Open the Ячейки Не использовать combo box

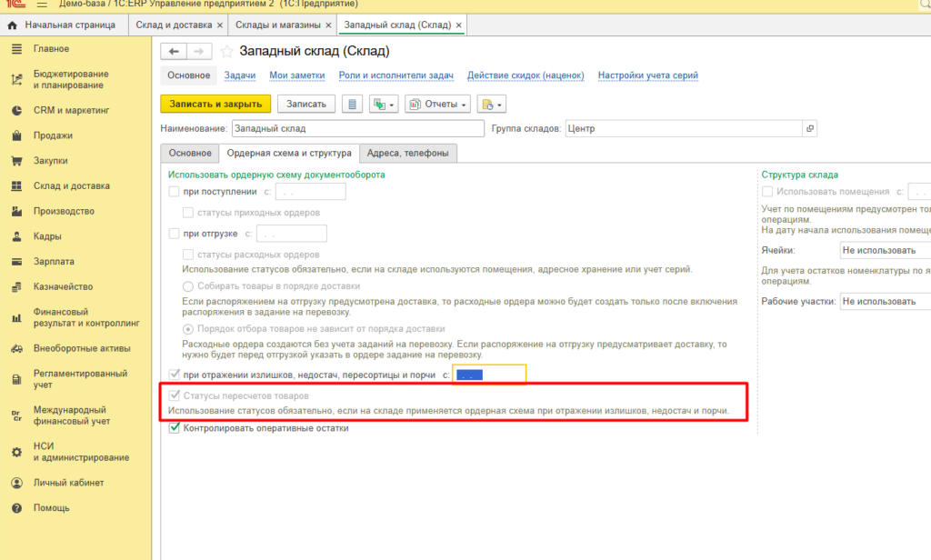pos(886,250)
